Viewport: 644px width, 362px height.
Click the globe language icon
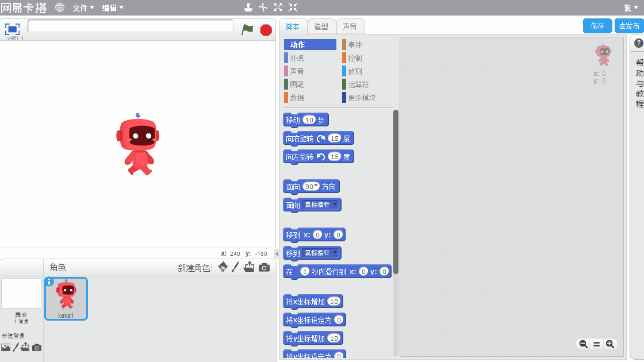pos(60,7)
